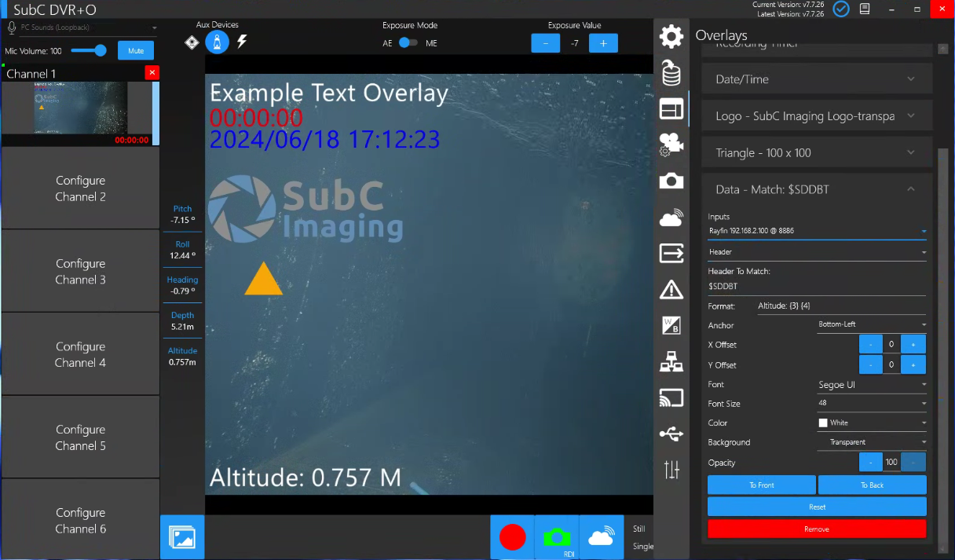
Task: Click the white balance icon
Action: [671, 325]
